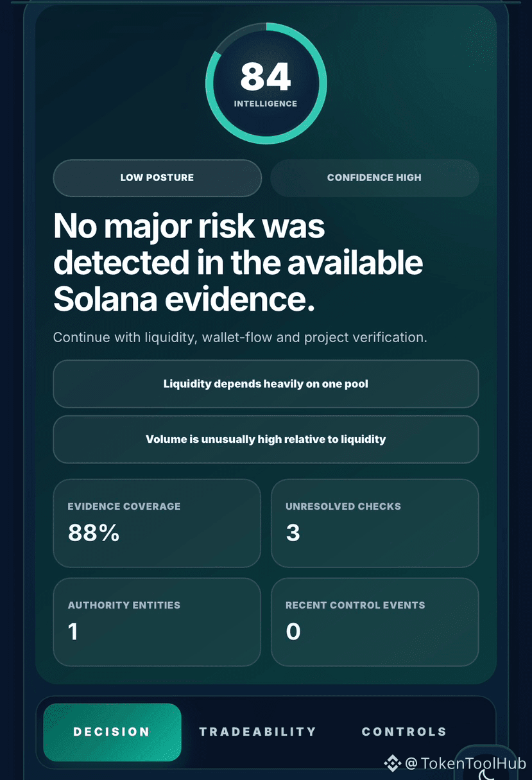Open the DECISION tab
Image resolution: width=532 pixels, height=780 pixels.
point(112,732)
